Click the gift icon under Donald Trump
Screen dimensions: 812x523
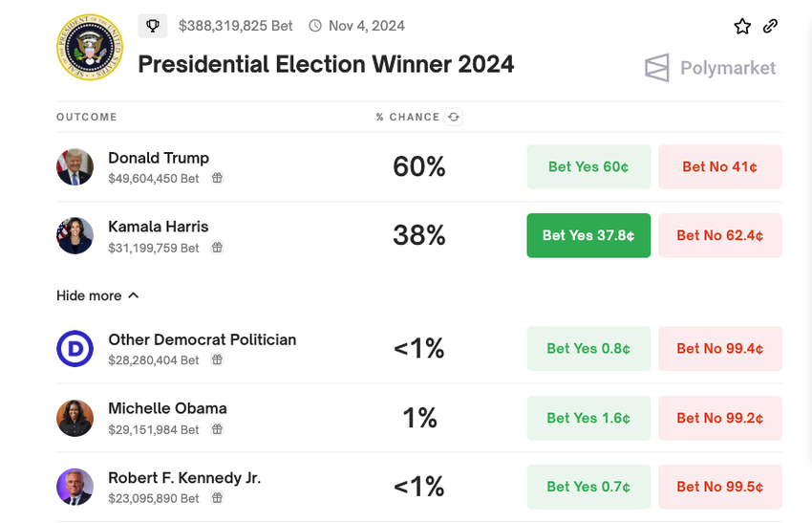click(x=217, y=178)
